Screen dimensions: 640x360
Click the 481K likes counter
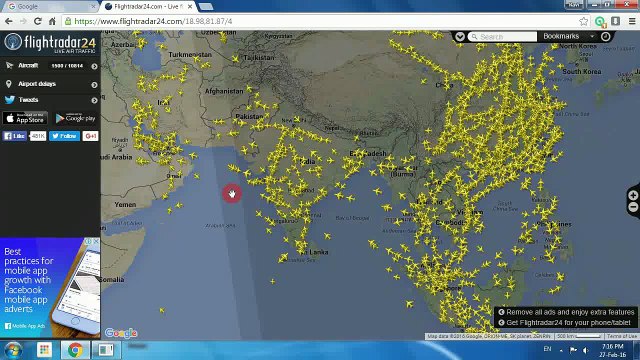pos(38,136)
